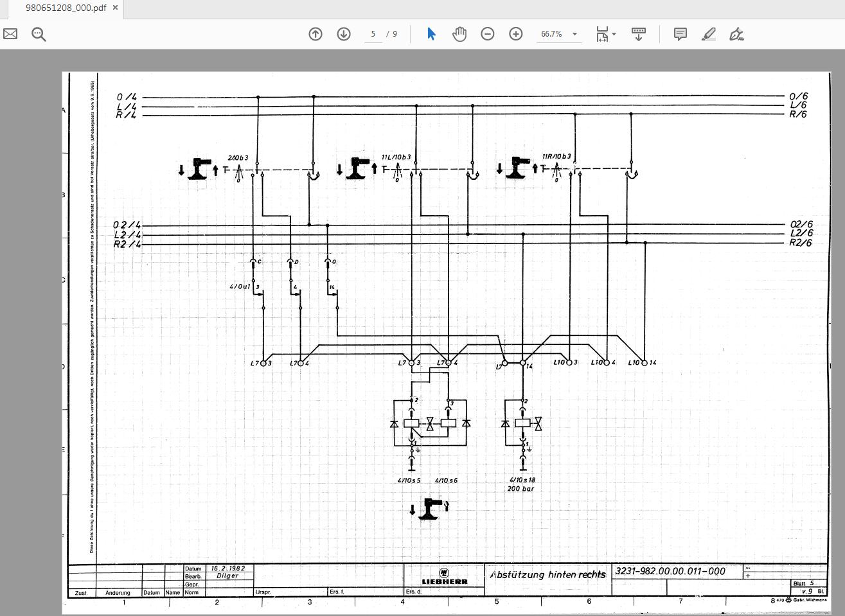Click the name 'Dilger' in title block

tap(227, 576)
